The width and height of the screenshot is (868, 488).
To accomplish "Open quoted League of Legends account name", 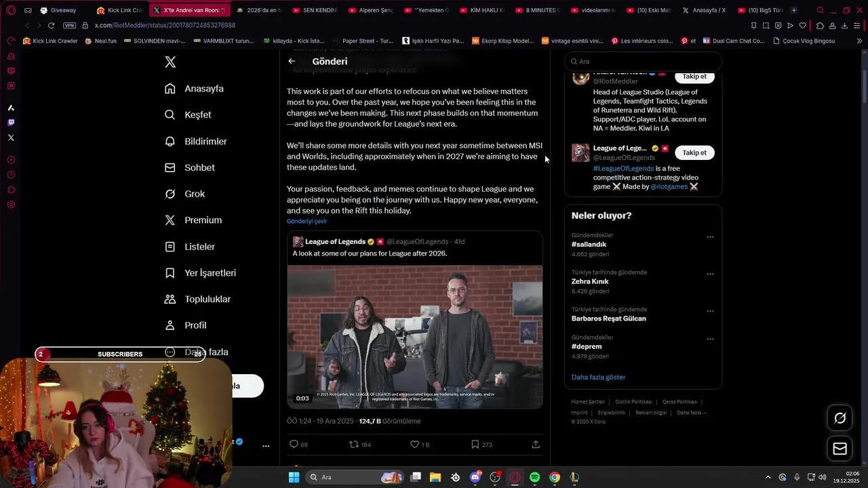I will [335, 241].
